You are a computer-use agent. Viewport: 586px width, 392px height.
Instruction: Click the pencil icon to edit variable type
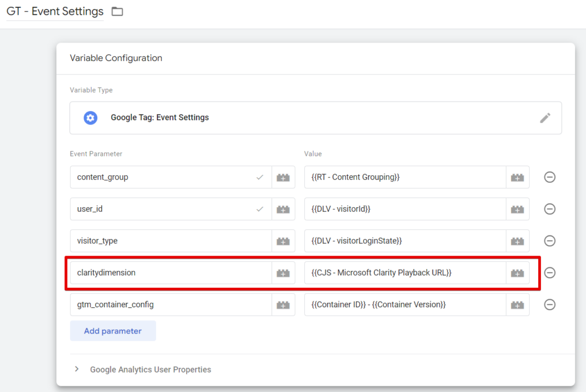[x=545, y=117]
